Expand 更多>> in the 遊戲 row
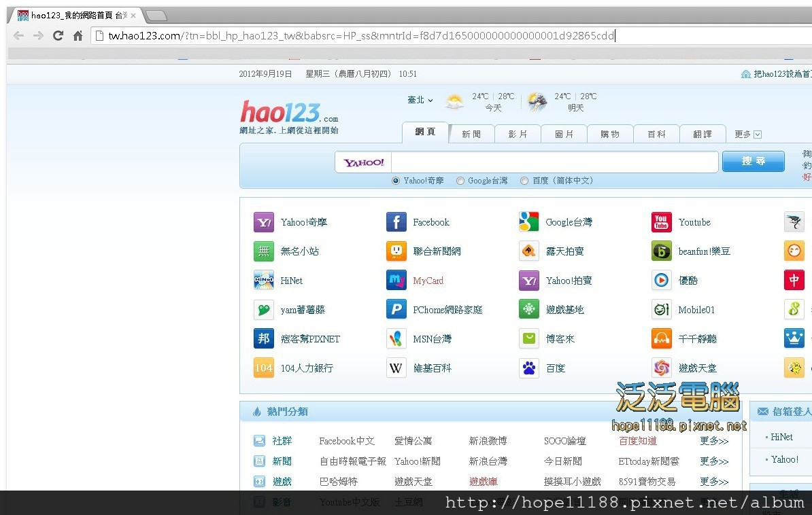812x515 pixels. tap(714, 481)
